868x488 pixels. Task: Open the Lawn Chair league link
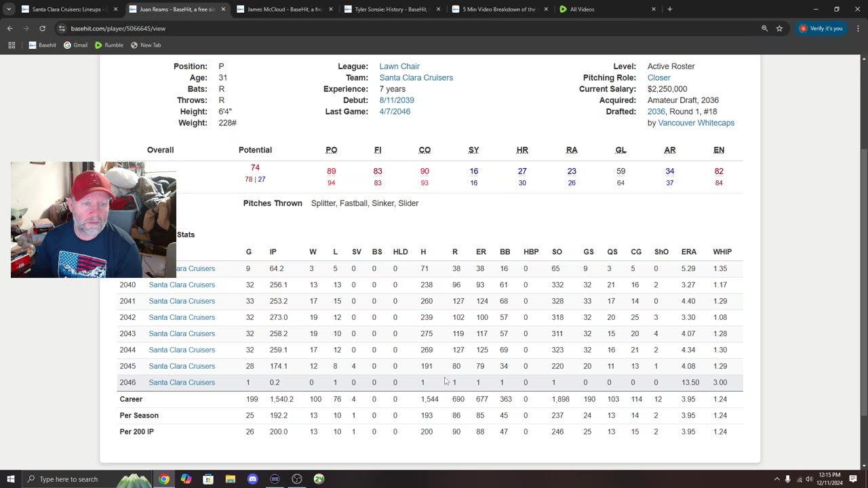pyautogui.click(x=399, y=66)
